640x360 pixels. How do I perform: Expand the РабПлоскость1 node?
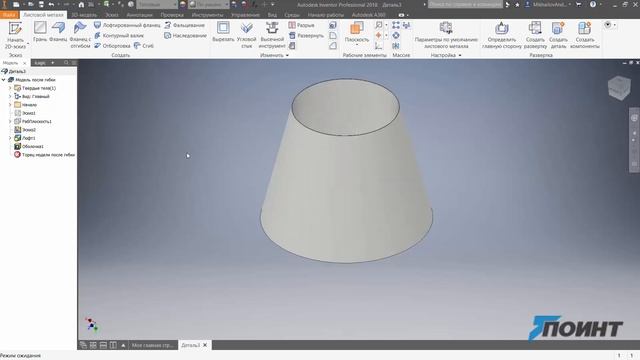tap(10, 122)
